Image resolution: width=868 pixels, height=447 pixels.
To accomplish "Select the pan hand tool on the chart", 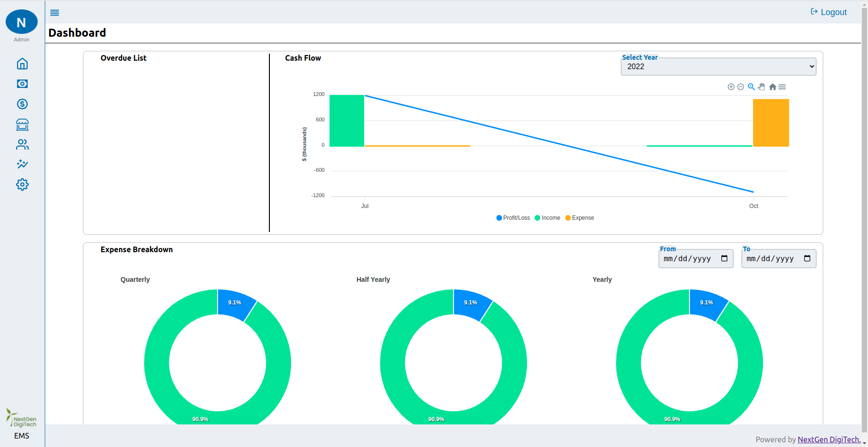I will pyautogui.click(x=762, y=87).
